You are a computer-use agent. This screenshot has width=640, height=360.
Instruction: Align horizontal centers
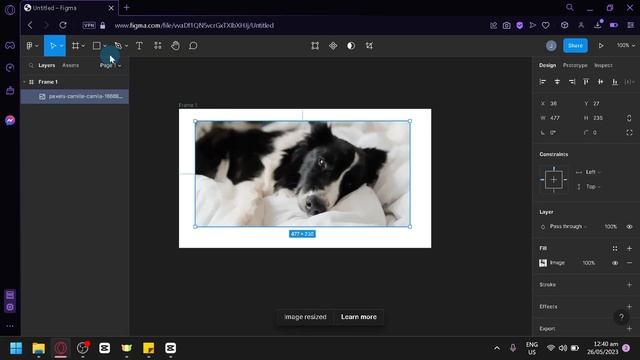point(557,82)
